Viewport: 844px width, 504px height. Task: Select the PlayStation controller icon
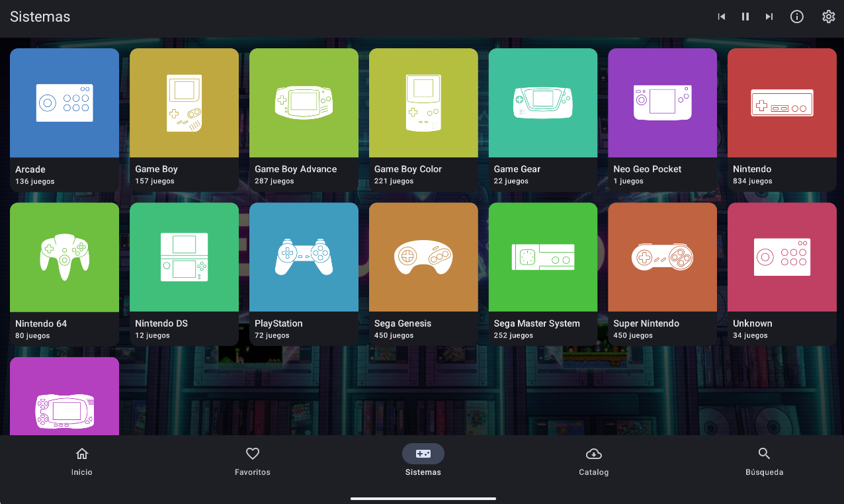[x=304, y=258]
